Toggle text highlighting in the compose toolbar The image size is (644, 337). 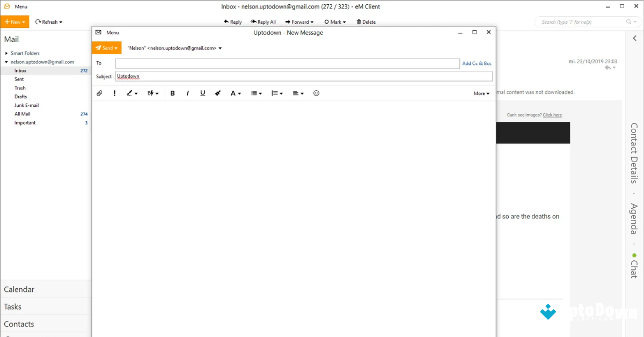tap(130, 93)
